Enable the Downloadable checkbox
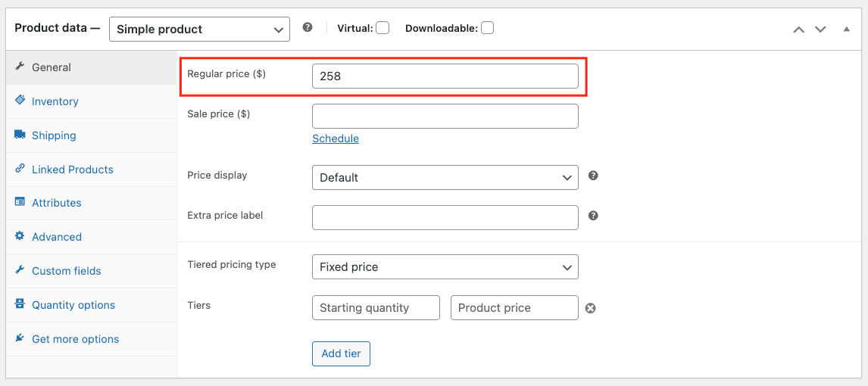 487,28
